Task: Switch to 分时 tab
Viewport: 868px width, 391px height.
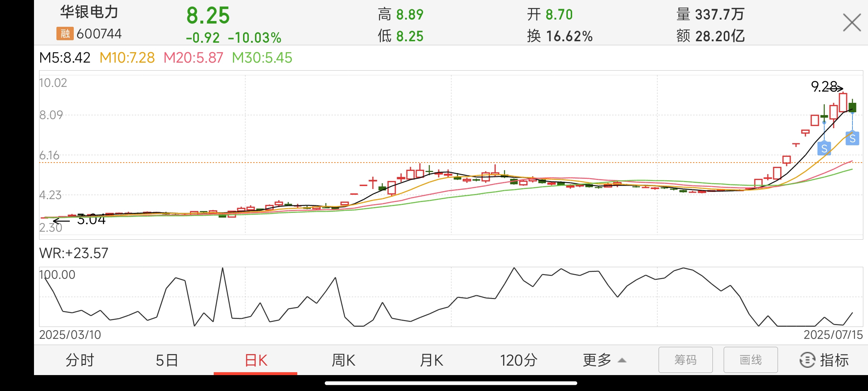Action: (80, 360)
